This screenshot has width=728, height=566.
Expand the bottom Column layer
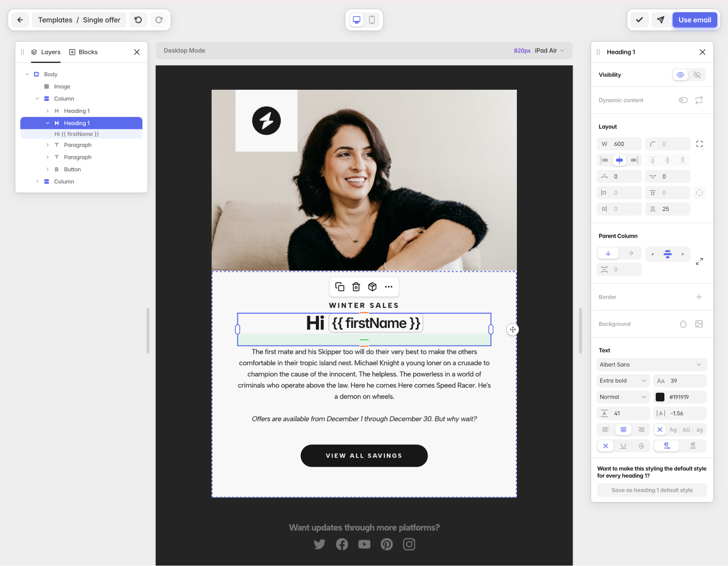click(x=37, y=181)
